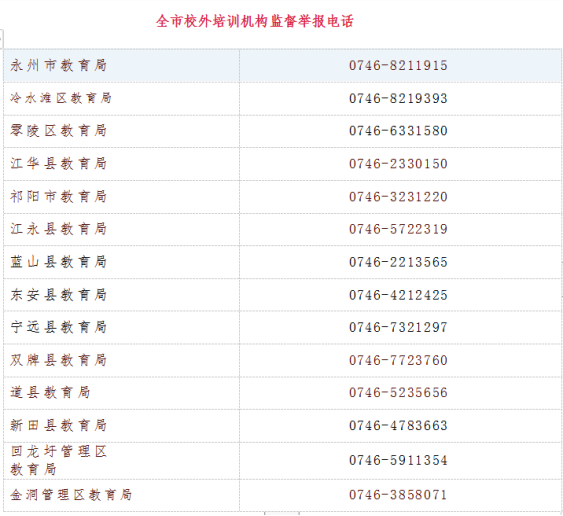
Task: Click phone number 0746-8219393
Action: (398, 98)
